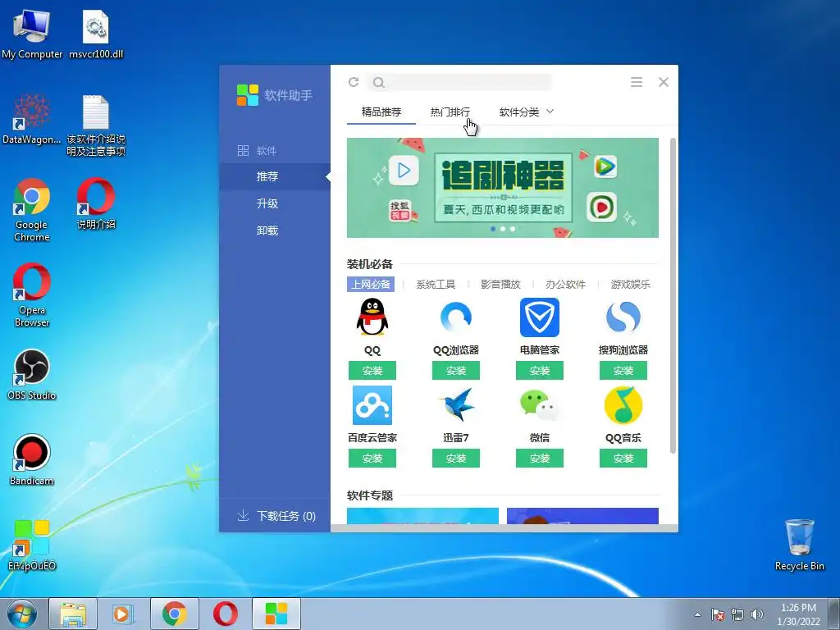The height and width of the screenshot is (630, 840).
Task: Select the 影音播放 category tab
Action: tap(500, 285)
